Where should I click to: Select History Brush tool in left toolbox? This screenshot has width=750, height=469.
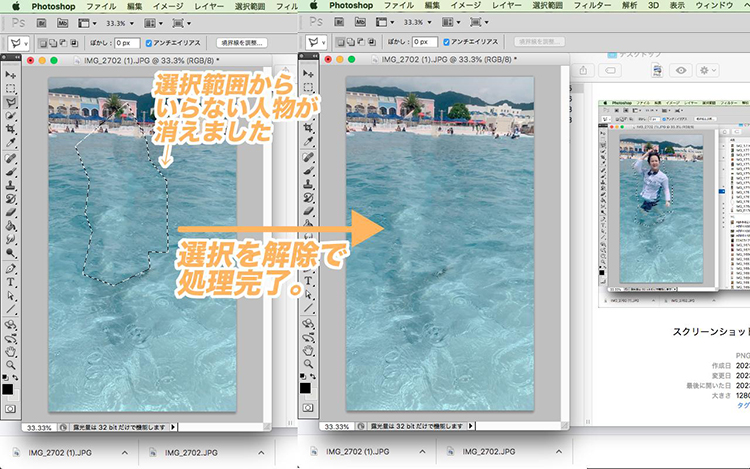[x=11, y=198]
